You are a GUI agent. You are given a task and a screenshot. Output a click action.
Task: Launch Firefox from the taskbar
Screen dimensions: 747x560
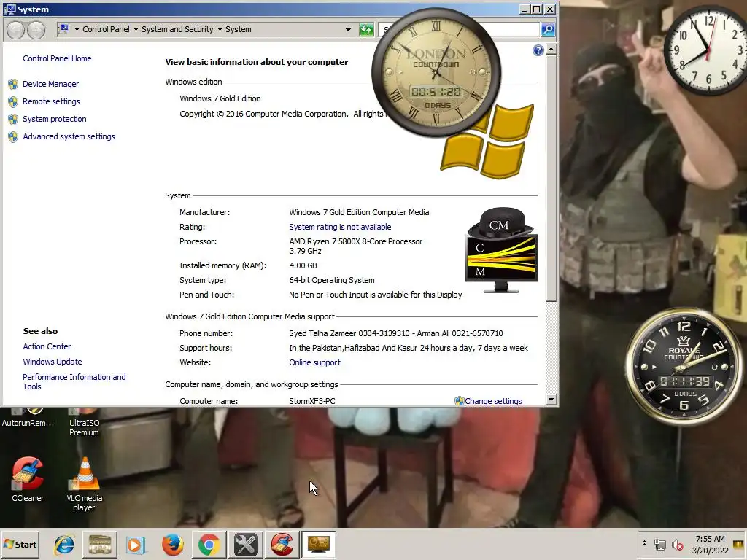172,544
